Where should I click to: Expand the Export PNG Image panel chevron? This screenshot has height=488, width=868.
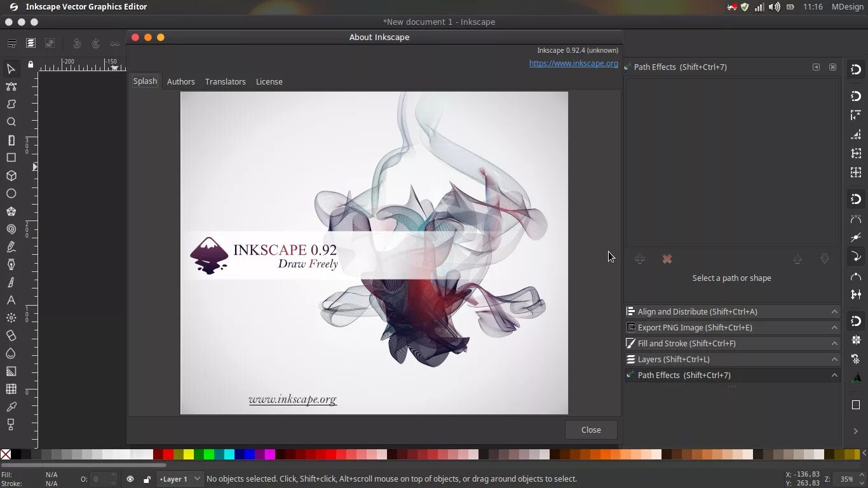coord(834,327)
